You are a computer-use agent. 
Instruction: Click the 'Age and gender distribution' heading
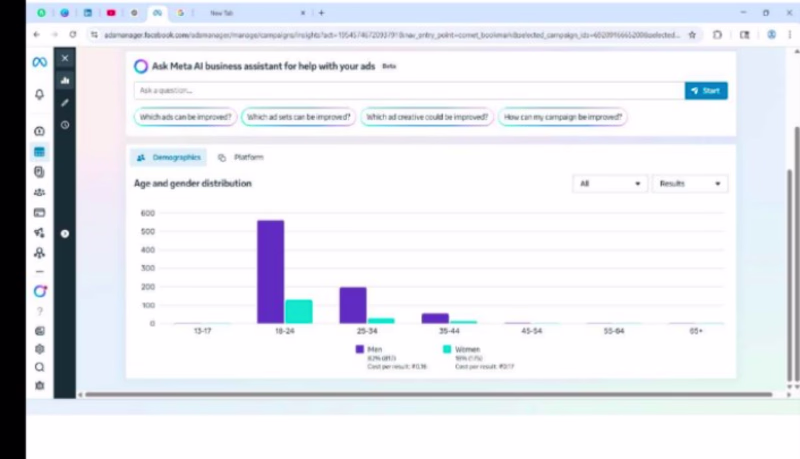pyautogui.click(x=193, y=183)
